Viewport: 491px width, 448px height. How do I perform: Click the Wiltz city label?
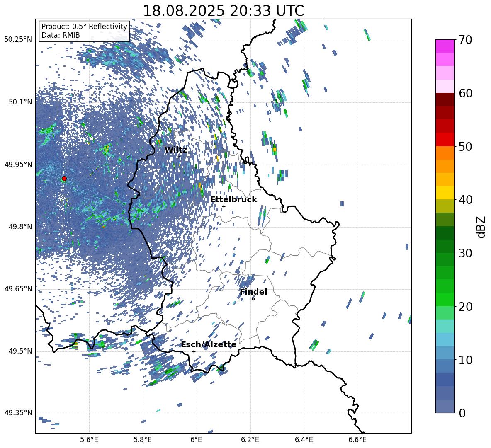pyautogui.click(x=176, y=150)
